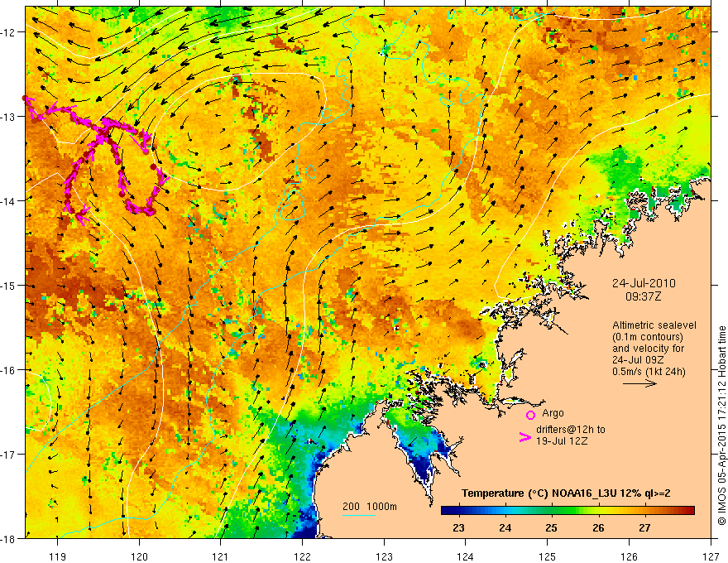The height and width of the screenshot is (563, 728).
Task: Click the date label 24-Jul-2010
Action: point(644,283)
